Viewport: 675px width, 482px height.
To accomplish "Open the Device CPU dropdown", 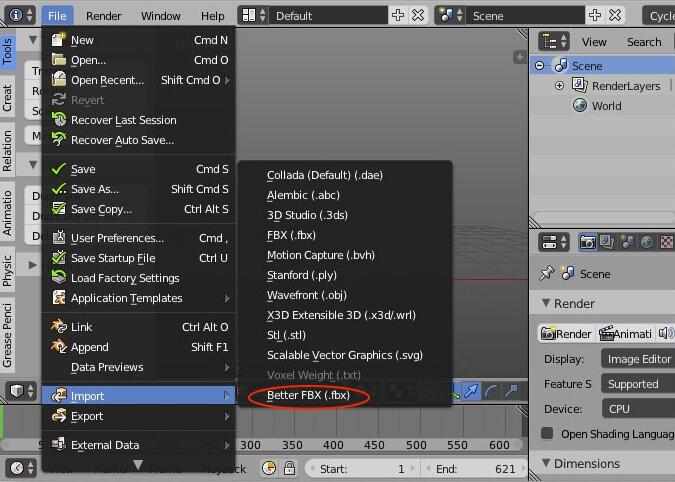I will (638, 409).
